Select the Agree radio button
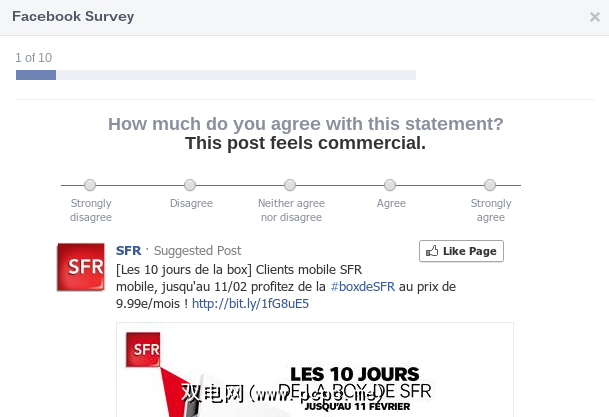The height and width of the screenshot is (417, 609). pos(391,185)
